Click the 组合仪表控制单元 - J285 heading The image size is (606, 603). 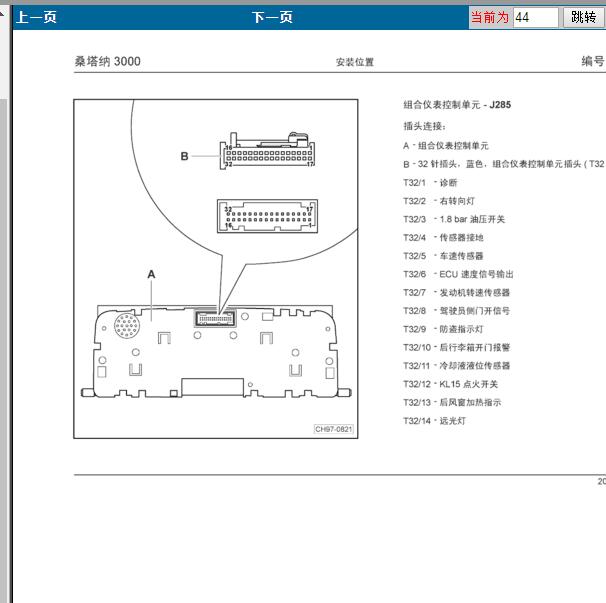[457, 105]
